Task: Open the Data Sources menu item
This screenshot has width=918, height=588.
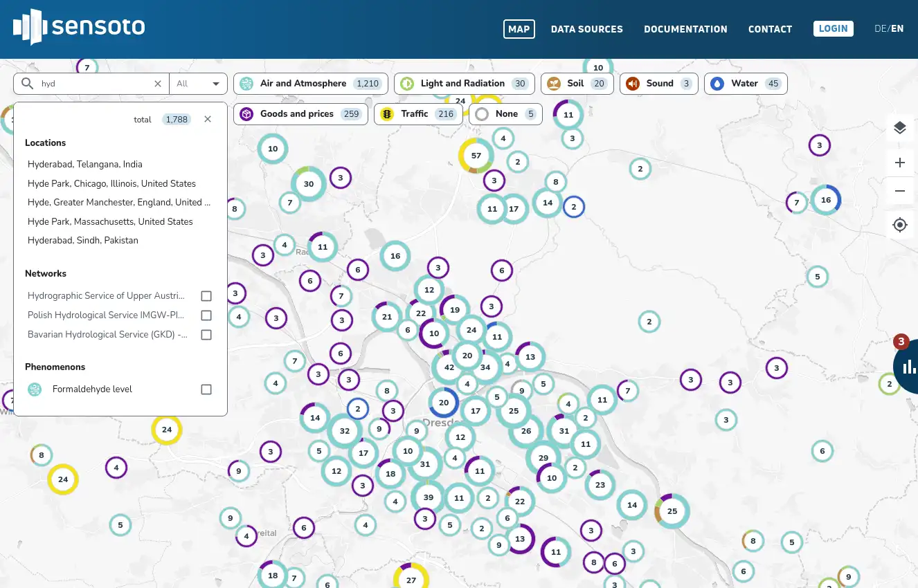Action: click(586, 29)
